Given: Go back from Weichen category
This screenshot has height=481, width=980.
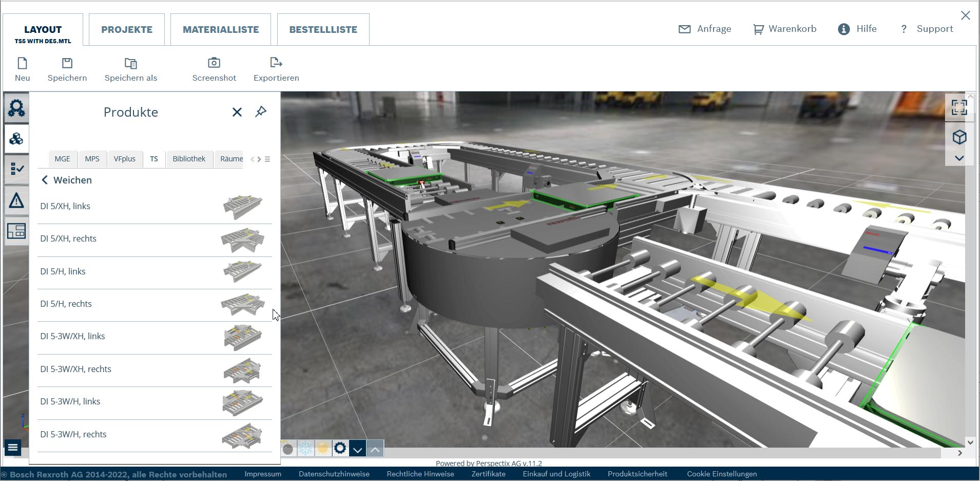Looking at the screenshot, I should [45, 180].
